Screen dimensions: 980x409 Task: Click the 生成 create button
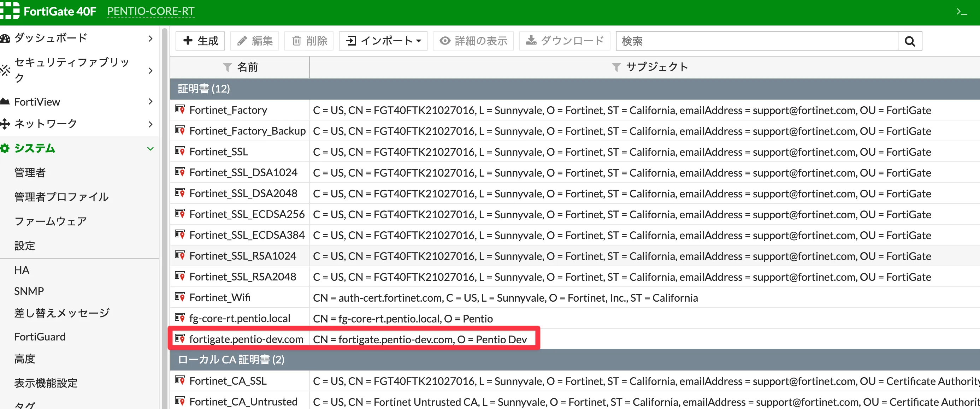click(200, 41)
